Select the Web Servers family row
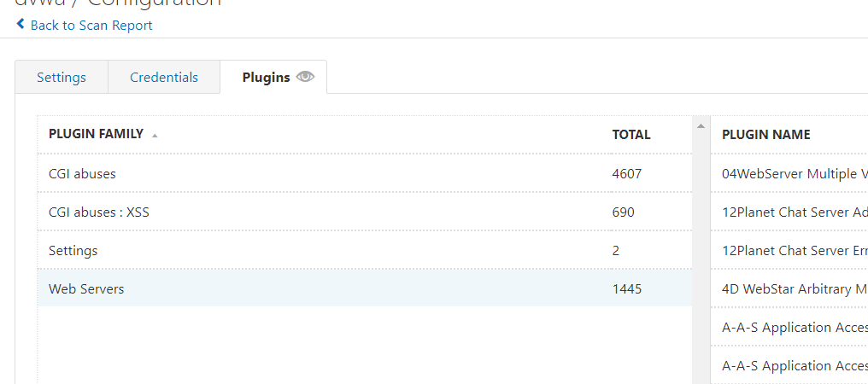This screenshot has width=868, height=384. 365,288
